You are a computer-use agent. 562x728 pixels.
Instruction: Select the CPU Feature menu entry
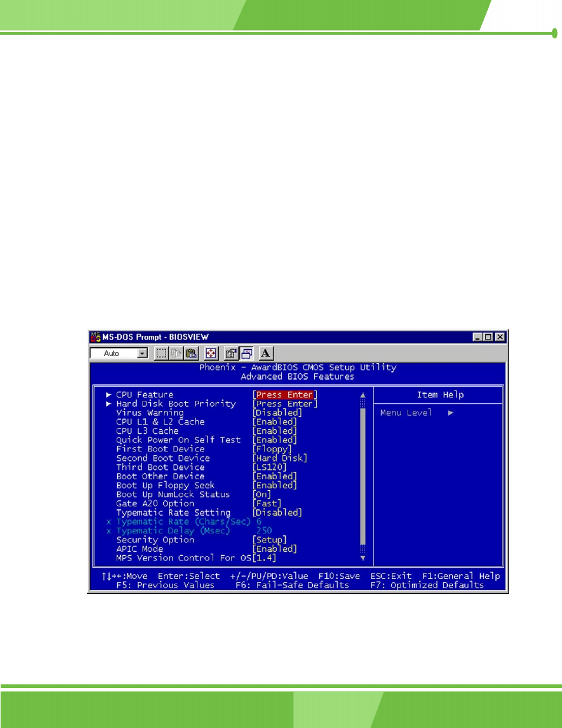145,395
